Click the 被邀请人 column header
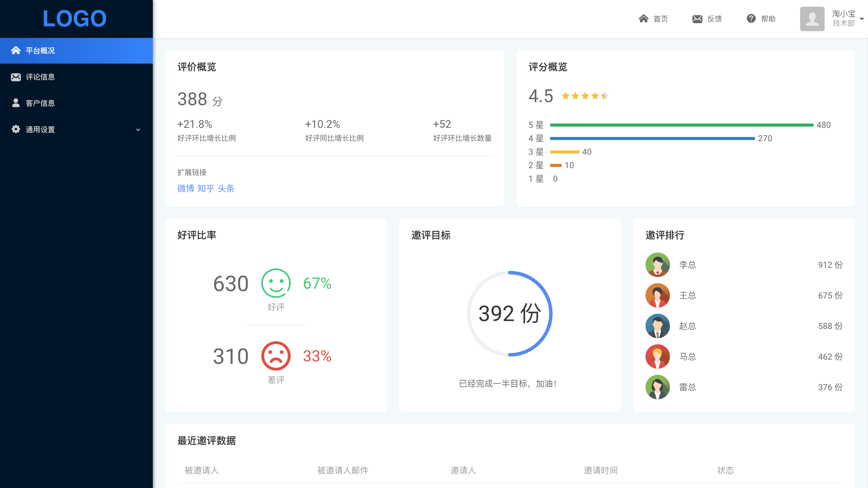 click(201, 470)
